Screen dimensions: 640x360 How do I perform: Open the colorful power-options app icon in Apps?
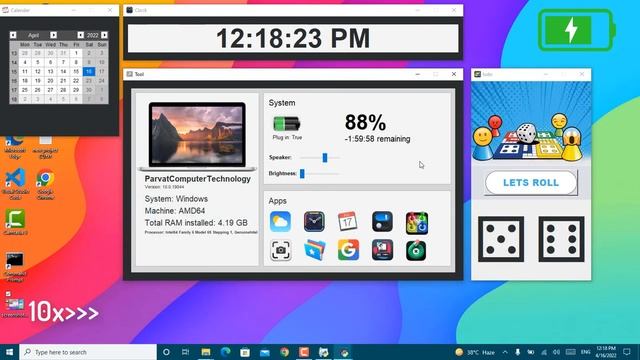click(x=417, y=223)
